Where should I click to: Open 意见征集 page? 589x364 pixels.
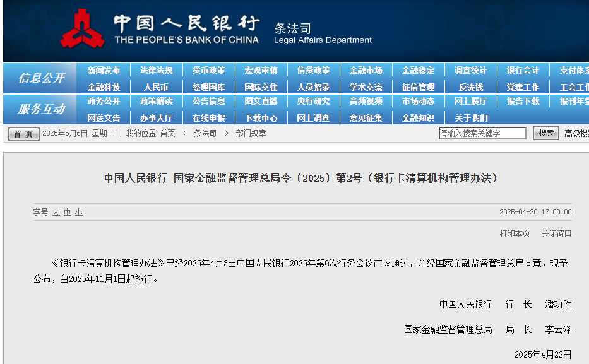pyautogui.click(x=366, y=118)
